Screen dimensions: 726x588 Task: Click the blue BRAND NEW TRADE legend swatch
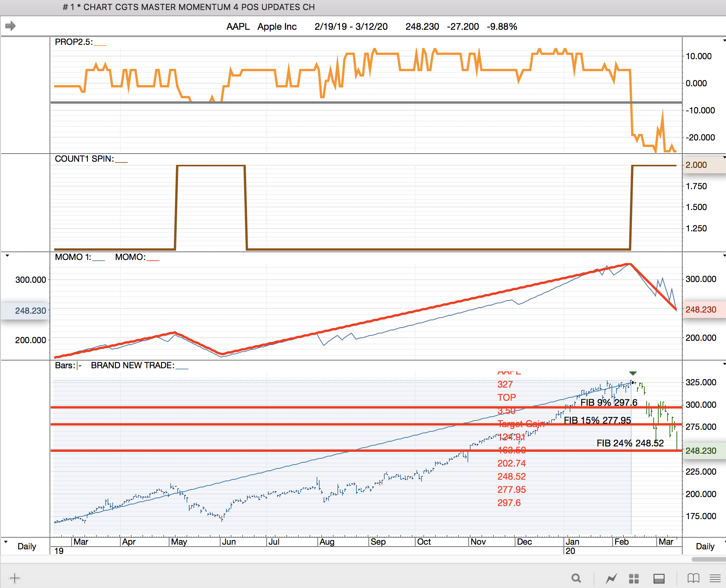click(x=182, y=368)
